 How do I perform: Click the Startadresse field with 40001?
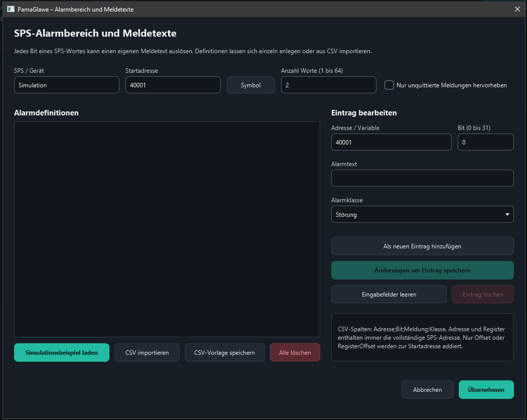173,85
